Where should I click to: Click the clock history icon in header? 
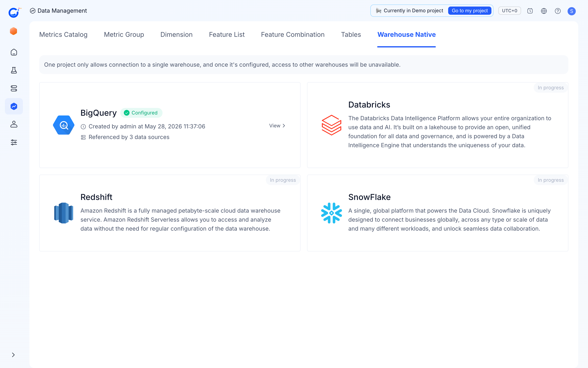(x=530, y=11)
